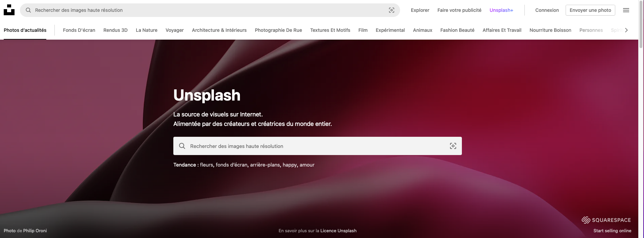Click the Squarespace logo
The image size is (644, 238).
(x=606, y=220)
